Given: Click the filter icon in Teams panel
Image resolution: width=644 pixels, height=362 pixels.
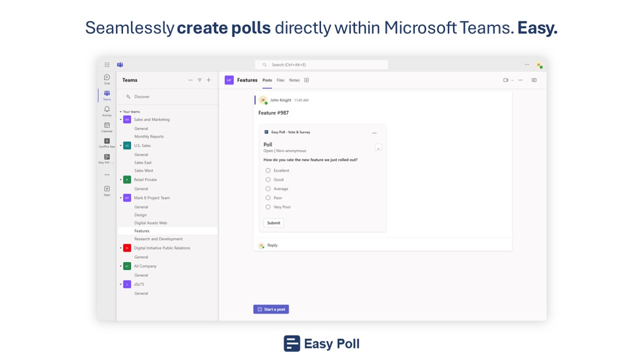Looking at the screenshot, I should [x=199, y=80].
